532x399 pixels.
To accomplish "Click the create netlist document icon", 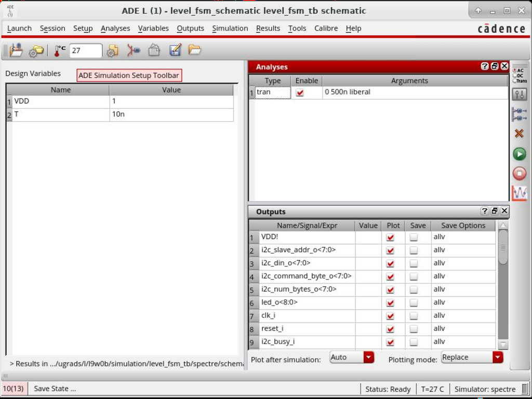I will 154,50.
